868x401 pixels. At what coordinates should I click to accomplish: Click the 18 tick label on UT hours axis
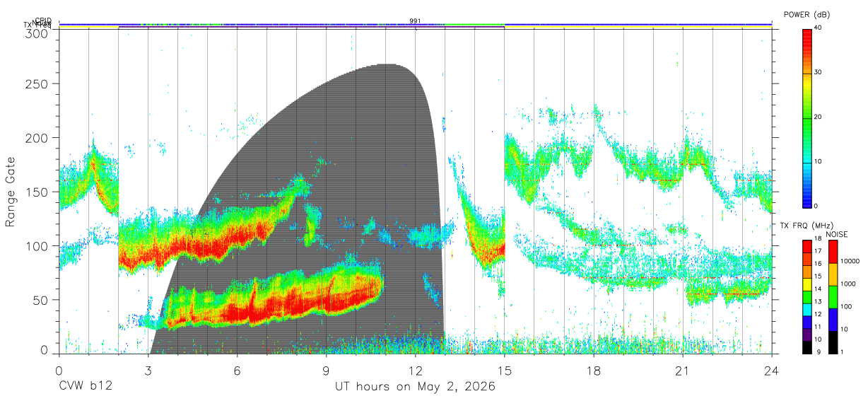[x=594, y=370]
